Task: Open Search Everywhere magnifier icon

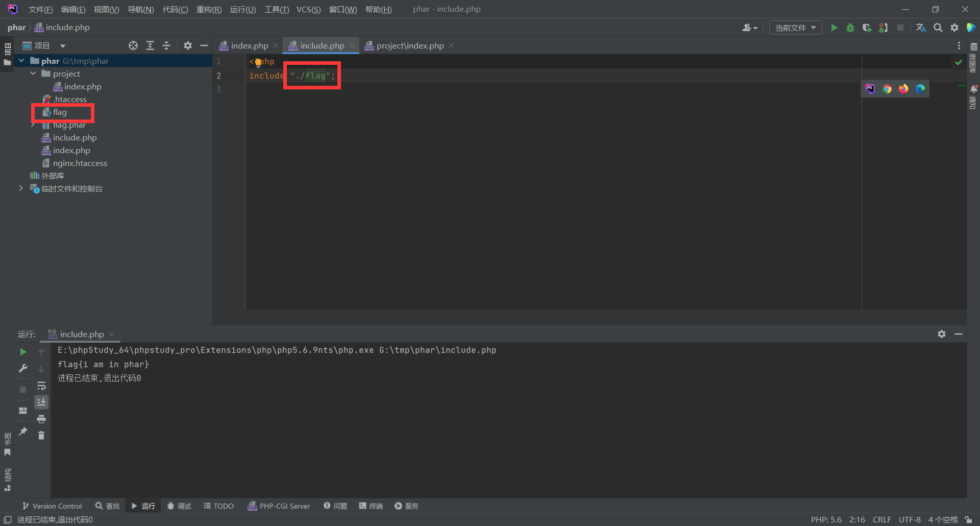Action: (x=938, y=28)
